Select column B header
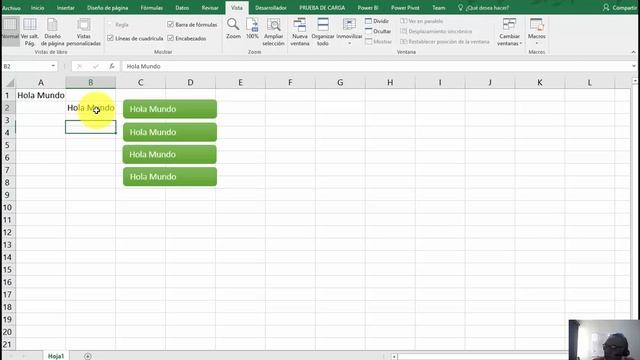 pos(91,82)
